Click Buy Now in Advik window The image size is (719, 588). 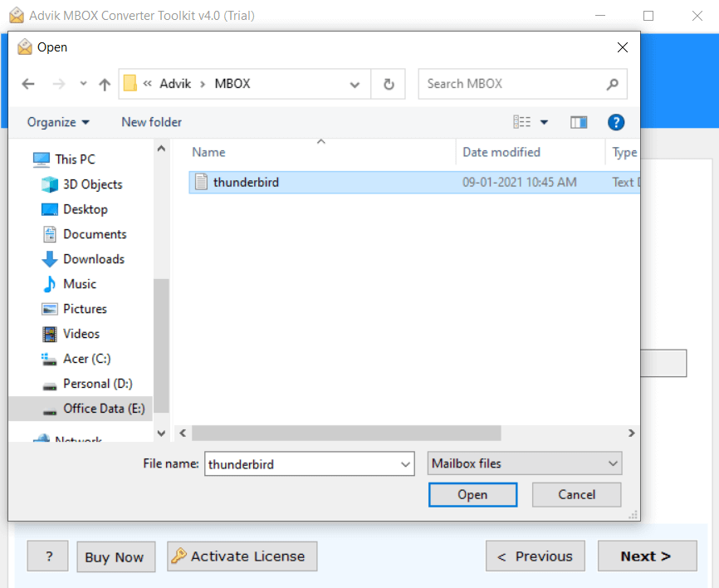tap(116, 556)
